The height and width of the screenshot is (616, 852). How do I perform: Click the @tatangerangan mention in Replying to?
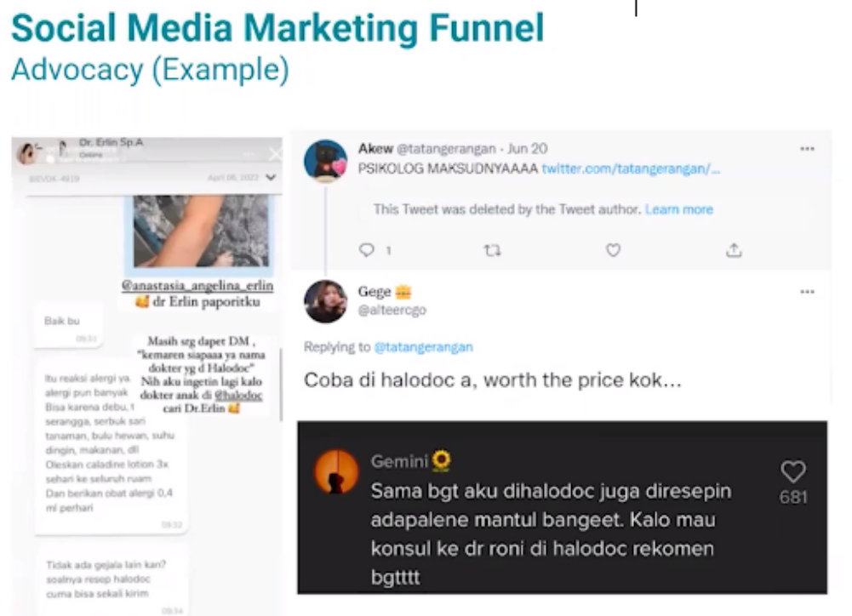[x=423, y=346]
